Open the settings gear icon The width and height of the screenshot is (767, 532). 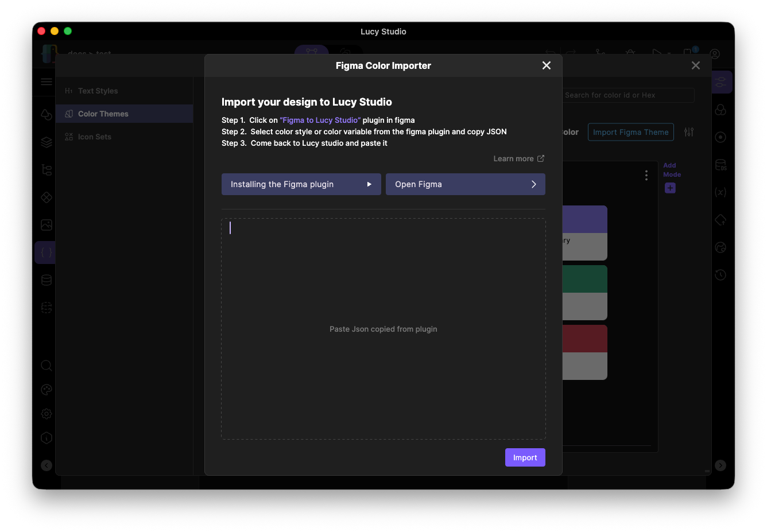pyautogui.click(x=47, y=414)
